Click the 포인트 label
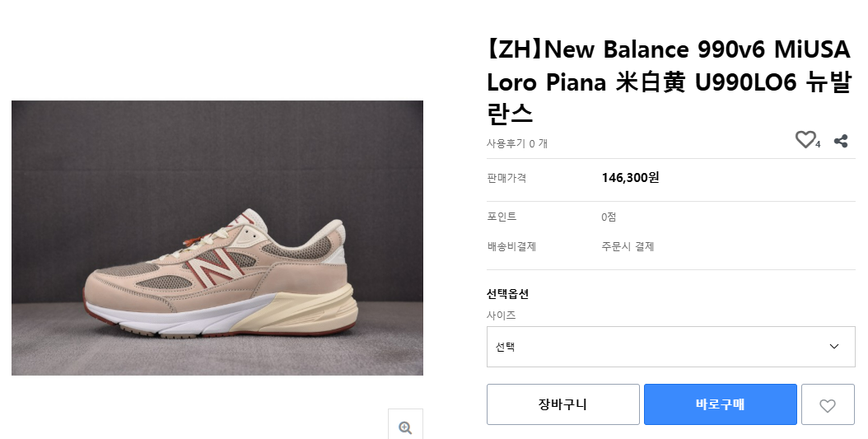The image size is (868, 439). coord(502,217)
